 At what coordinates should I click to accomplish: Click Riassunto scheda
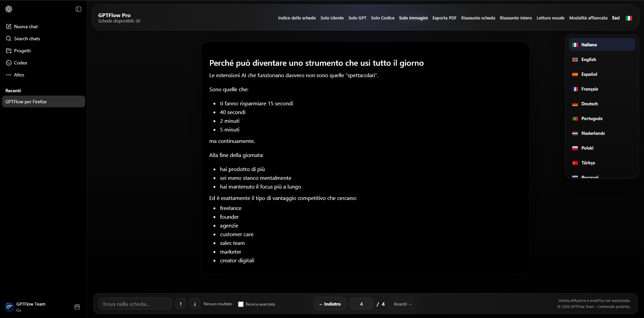coord(478,18)
